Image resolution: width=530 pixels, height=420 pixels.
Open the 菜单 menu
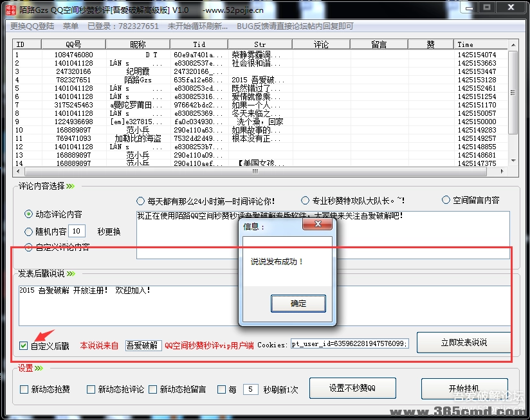coord(69,26)
